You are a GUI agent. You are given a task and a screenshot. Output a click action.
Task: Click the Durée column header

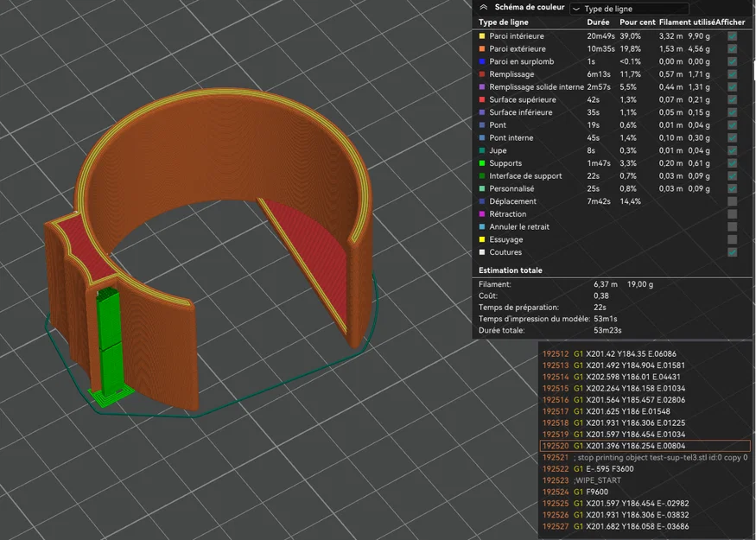coord(598,22)
